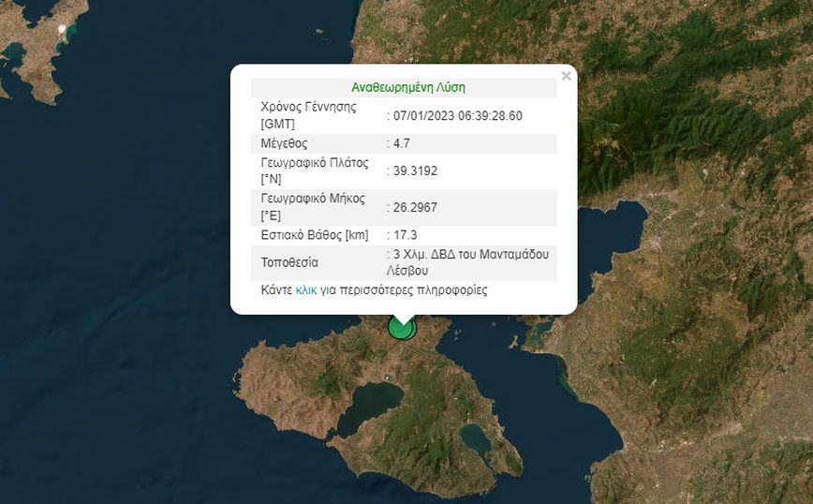Select the latitude value 39.3192
Screen dimensions: 813x504
click(415, 170)
